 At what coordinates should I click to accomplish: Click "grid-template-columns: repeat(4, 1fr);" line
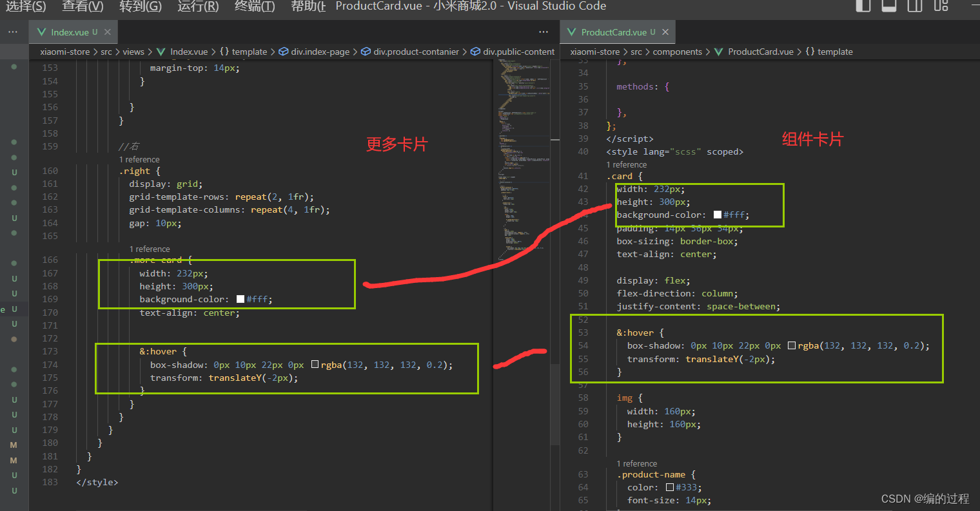pos(229,209)
